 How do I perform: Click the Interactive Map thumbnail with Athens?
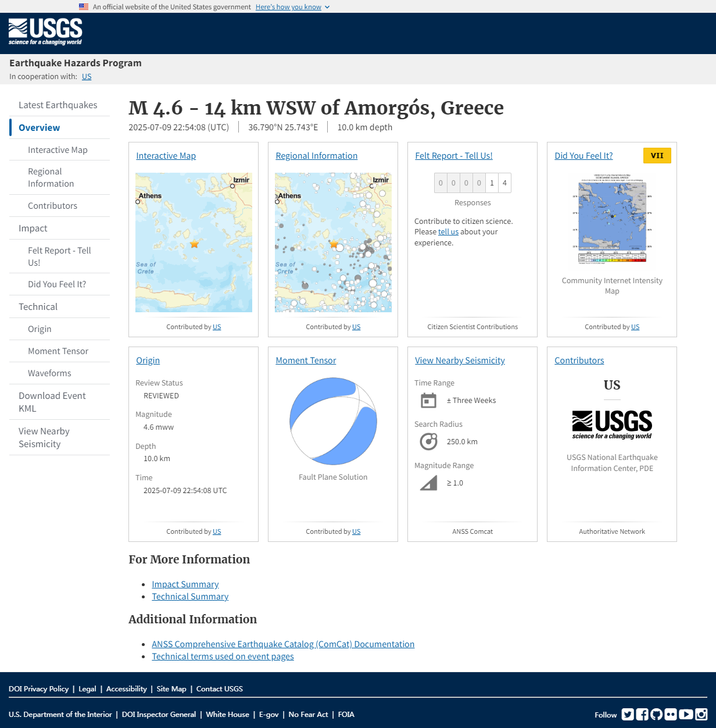pos(194,242)
